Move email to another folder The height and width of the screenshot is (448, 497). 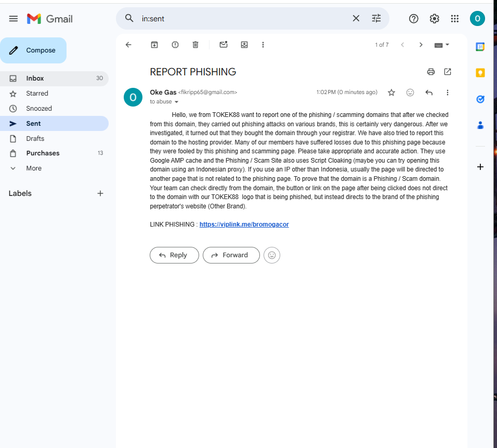[x=244, y=45]
